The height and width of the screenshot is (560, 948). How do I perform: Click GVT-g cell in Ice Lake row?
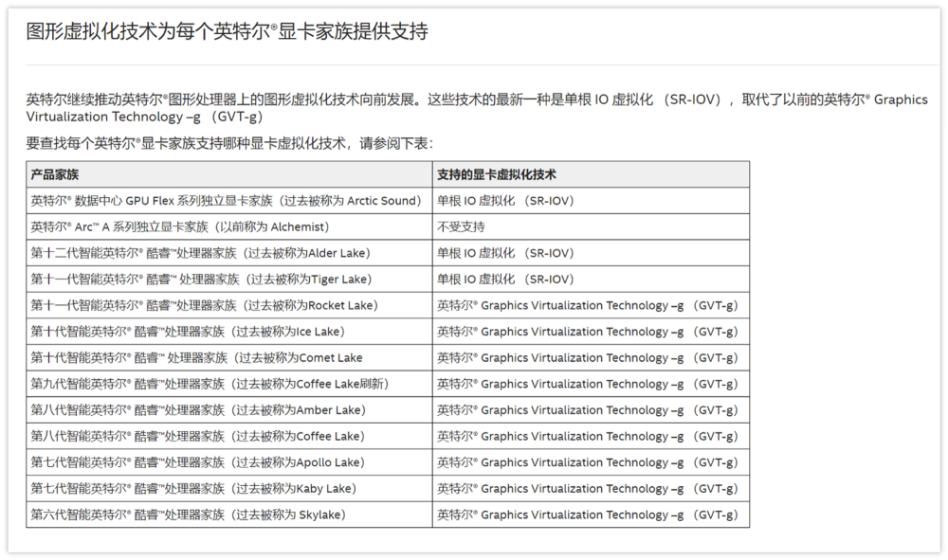coord(591,331)
